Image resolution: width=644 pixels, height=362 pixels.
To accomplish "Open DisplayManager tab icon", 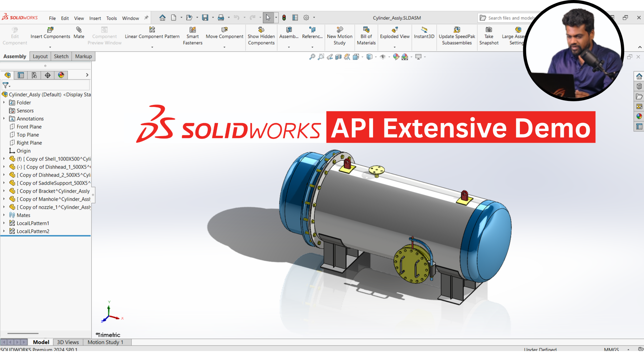I will pyautogui.click(x=61, y=75).
